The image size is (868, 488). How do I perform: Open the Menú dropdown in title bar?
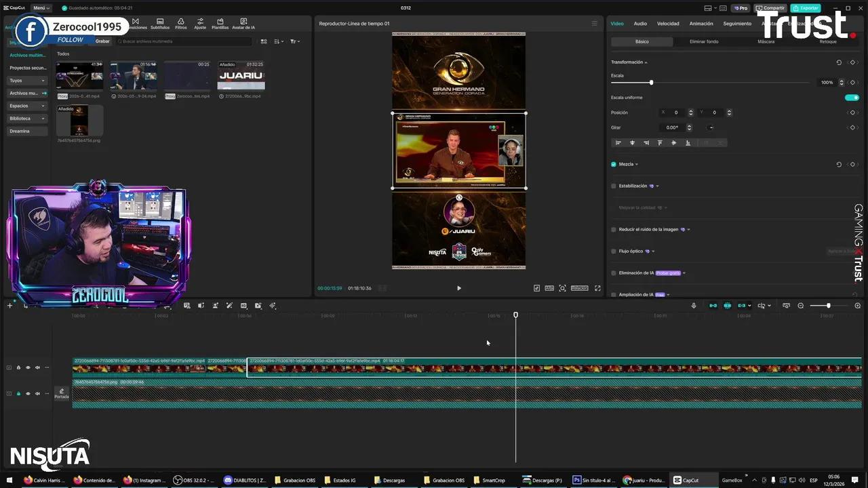click(x=40, y=8)
